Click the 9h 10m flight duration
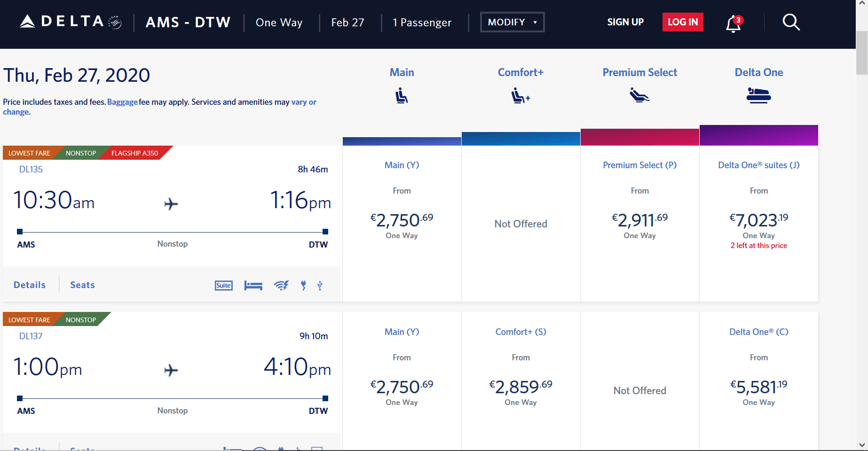This screenshot has width=868, height=451. pos(314,336)
